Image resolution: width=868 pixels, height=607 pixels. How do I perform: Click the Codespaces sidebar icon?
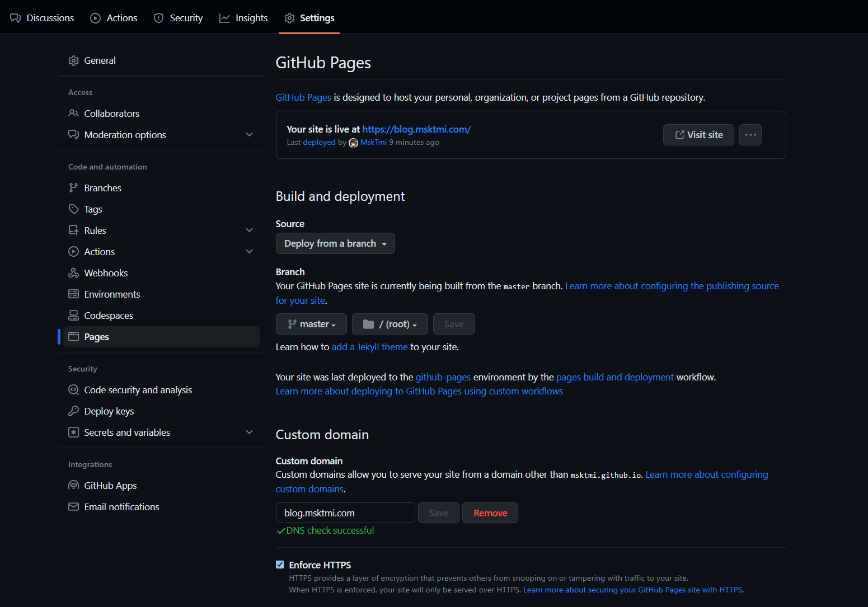click(x=73, y=316)
